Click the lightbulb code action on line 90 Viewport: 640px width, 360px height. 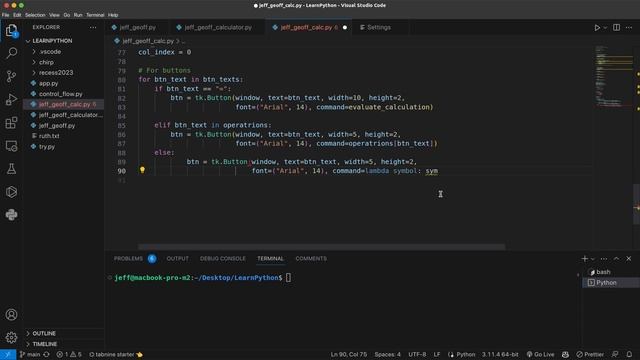(142, 170)
